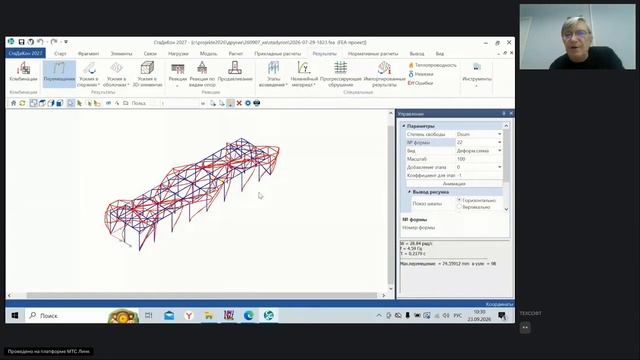Screen dimensions: 640x360
Task: Click the vertical scrollbar of the viewport
Action: pos(391,204)
